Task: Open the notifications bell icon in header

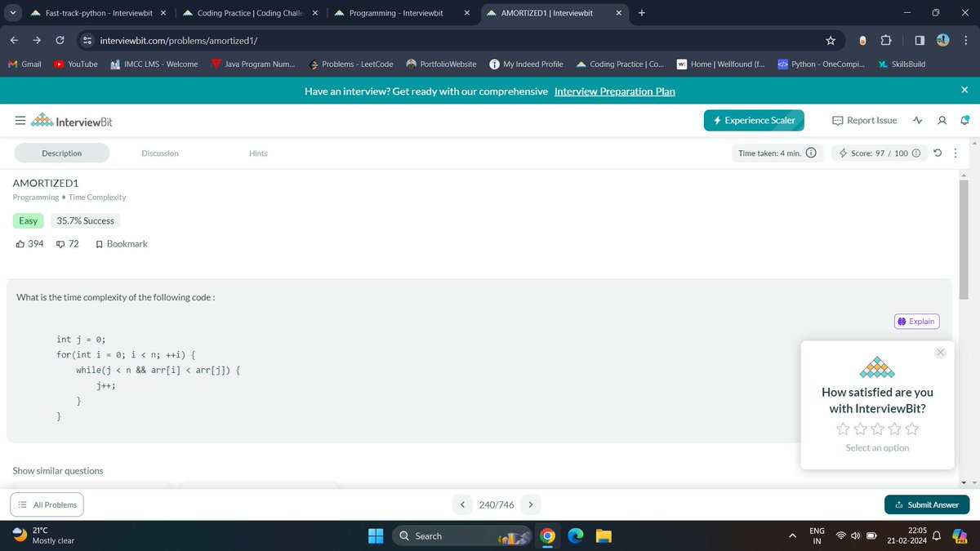Action: pos(964,121)
